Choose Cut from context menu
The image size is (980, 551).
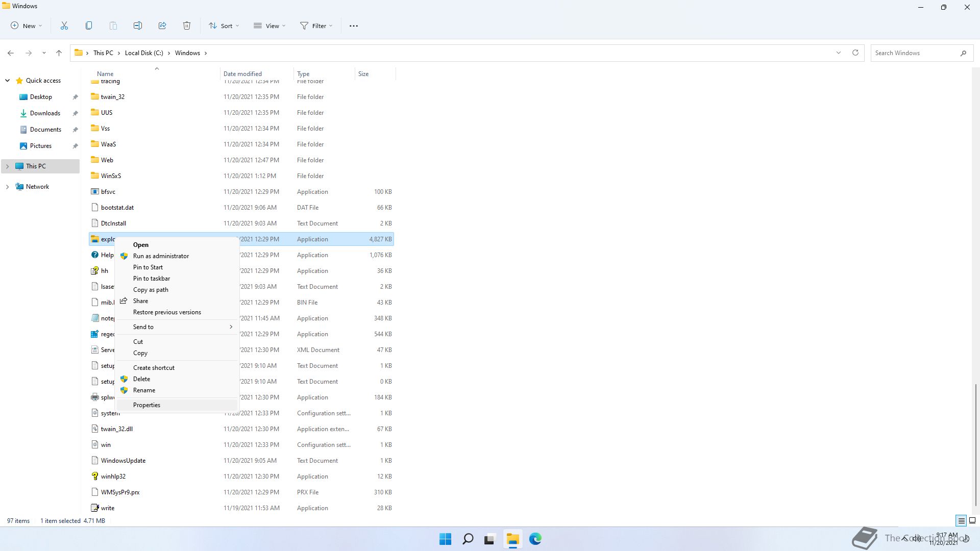tap(177, 342)
